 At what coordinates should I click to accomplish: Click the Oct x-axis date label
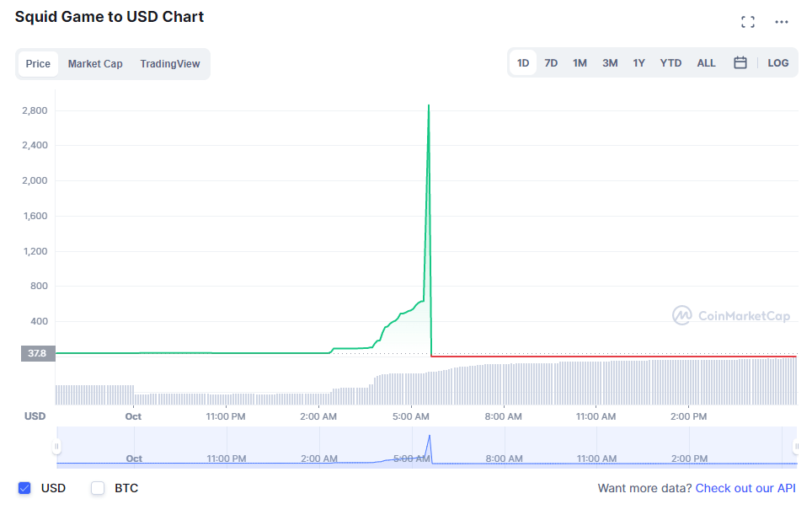pyautogui.click(x=133, y=416)
